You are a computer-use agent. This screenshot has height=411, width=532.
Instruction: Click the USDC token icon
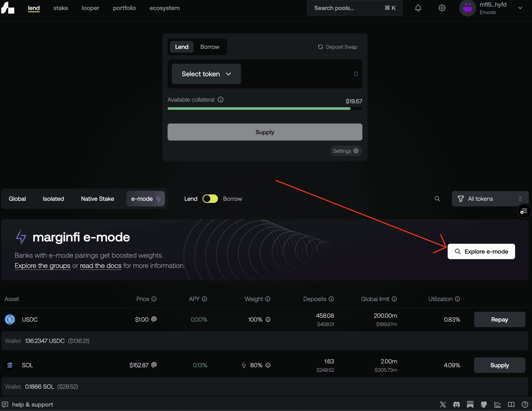tap(10, 320)
